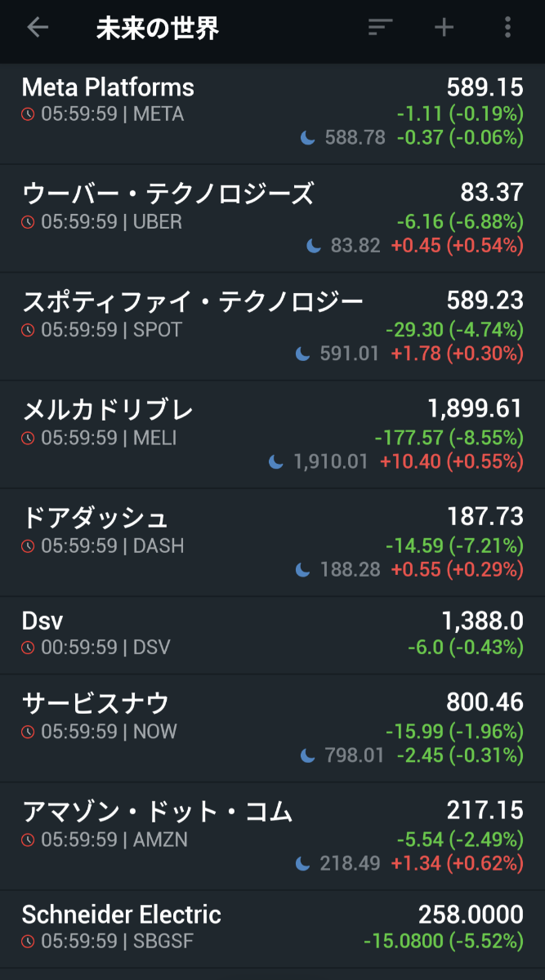Open the サービスナウ stock row

[x=96, y=702]
